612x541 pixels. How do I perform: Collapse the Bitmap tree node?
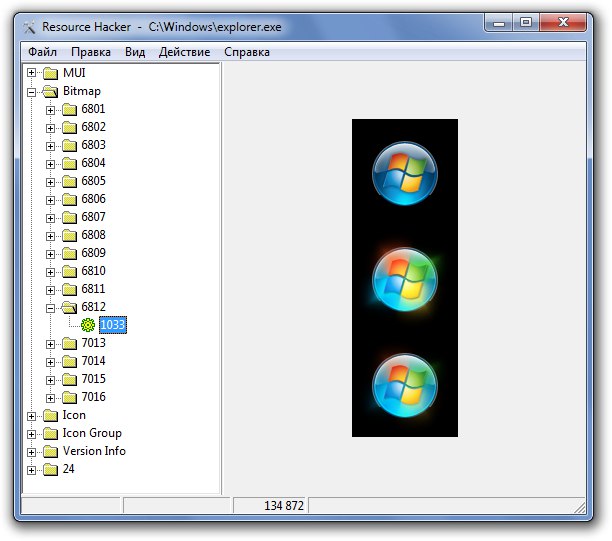(x=32, y=92)
